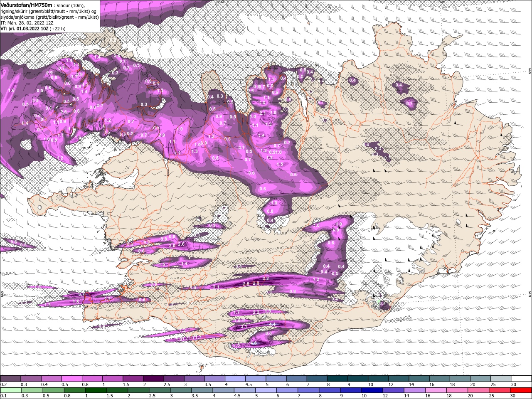Click the 'rigning/skúrir' legend description line
The height and width of the screenshot is (399, 532).
coord(49,11)
